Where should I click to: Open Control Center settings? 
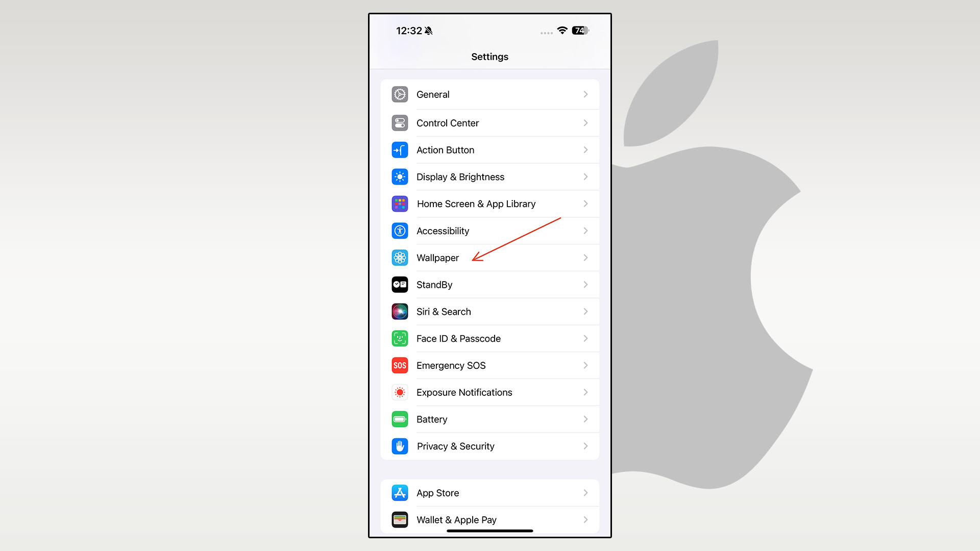coord(490,122)
